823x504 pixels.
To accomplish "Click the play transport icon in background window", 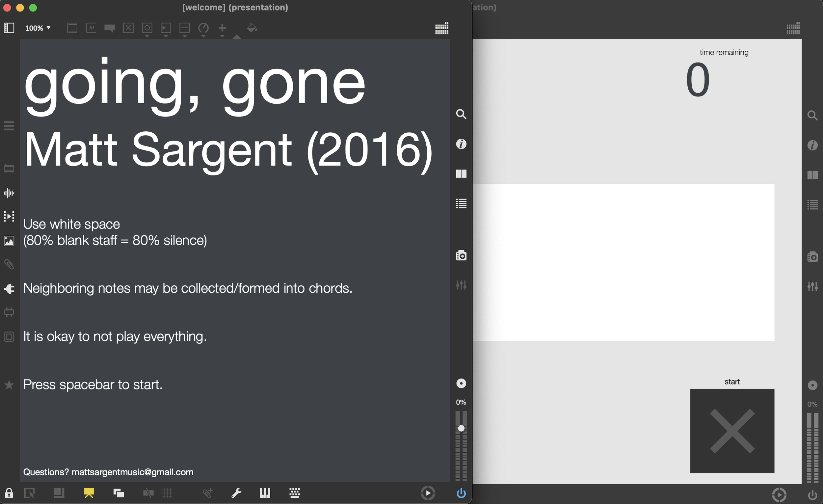I will (779, 495).
